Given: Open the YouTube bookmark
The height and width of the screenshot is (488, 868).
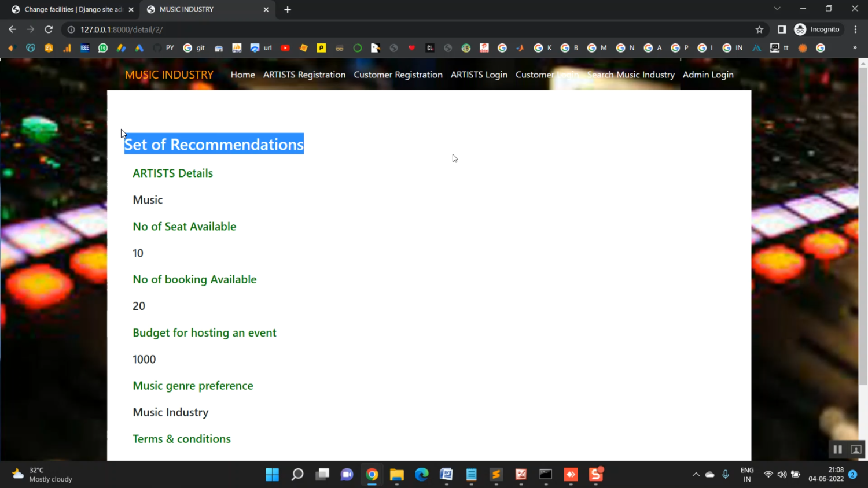Looking at the screenshot, I should point(285,48).
